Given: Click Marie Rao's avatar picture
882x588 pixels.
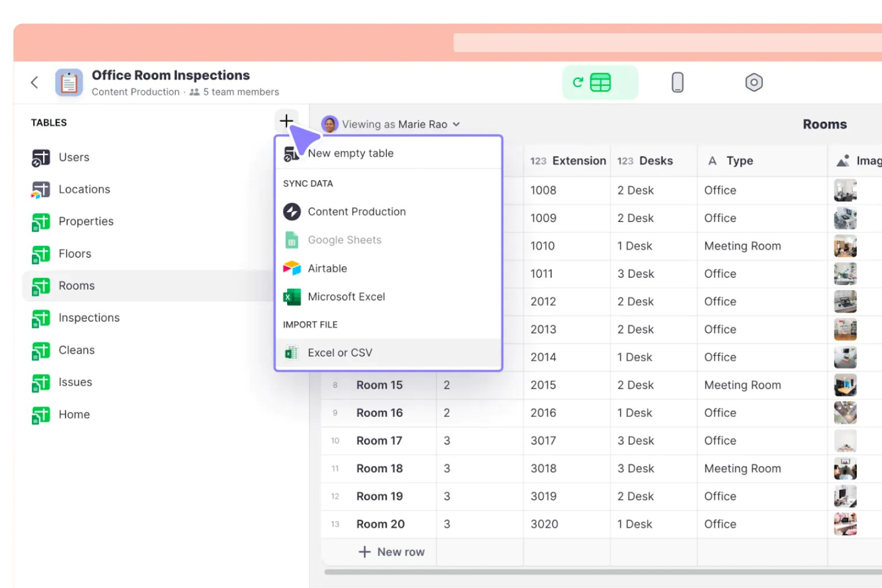Looking at the screenshot, I should point(330,125).
